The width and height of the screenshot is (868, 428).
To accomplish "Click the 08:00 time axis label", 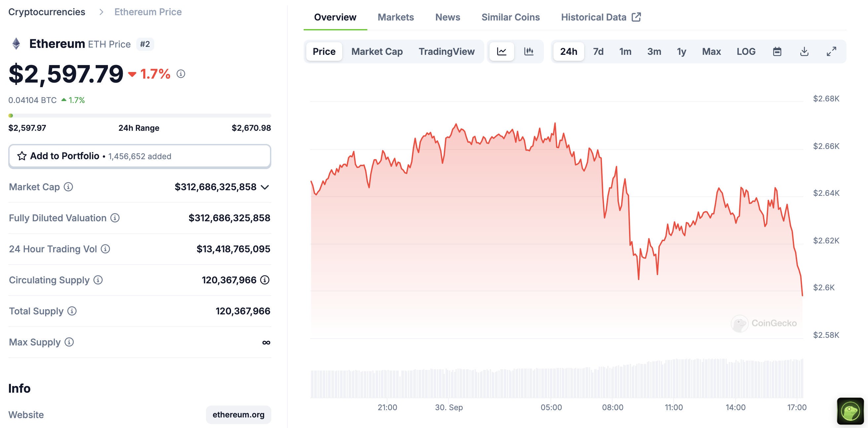I will click(613, 408).
